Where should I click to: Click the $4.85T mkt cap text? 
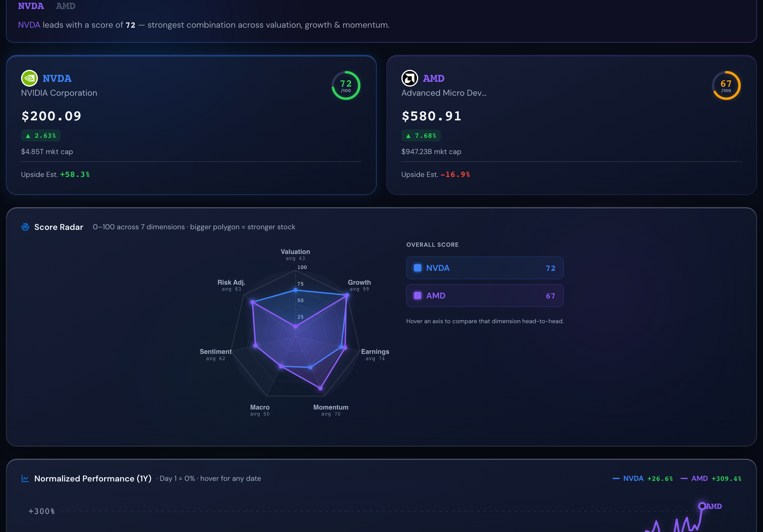(x=47, y=152)
